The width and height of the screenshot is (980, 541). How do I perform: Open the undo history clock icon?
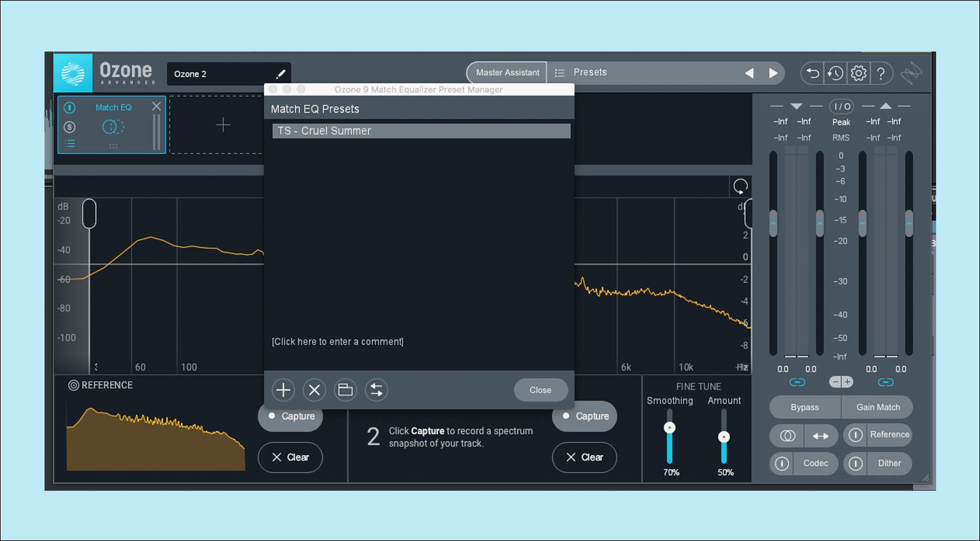coord(836,74)
